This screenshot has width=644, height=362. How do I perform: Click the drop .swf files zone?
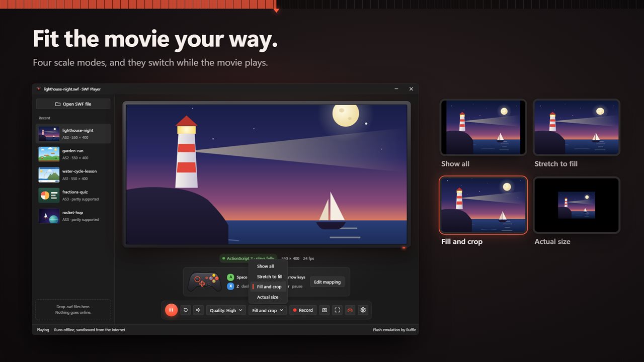click(x=73, y=310)
